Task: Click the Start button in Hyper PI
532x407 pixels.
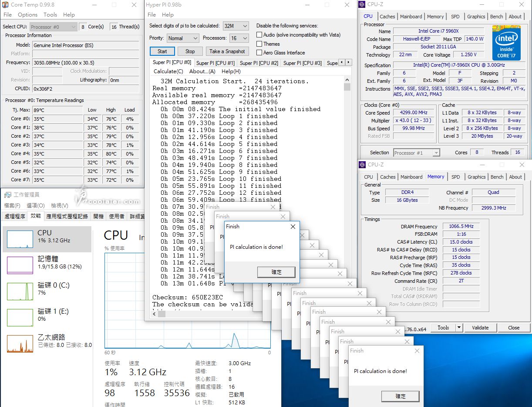Action: [x=162, y=51]
